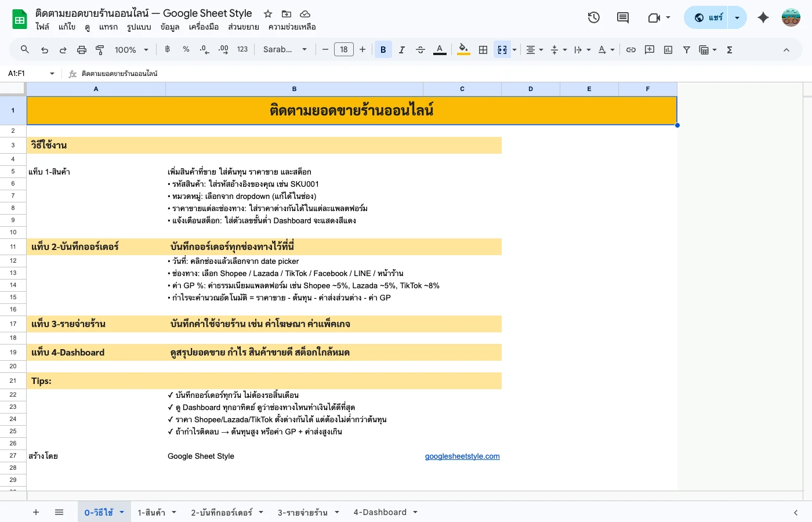
Task: Open the googlesheetstyle.com link
Action: (x=462, y=456)
